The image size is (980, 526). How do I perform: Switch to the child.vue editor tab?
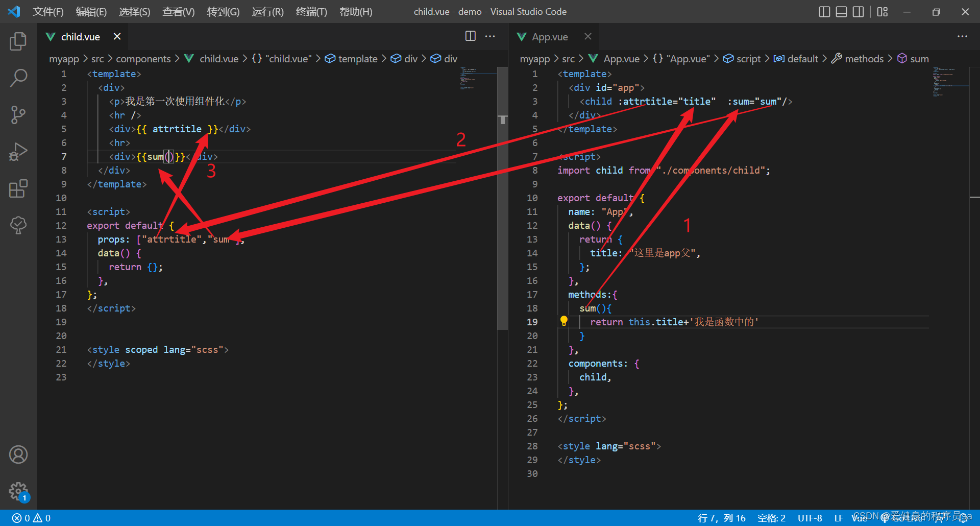[83, 36]
